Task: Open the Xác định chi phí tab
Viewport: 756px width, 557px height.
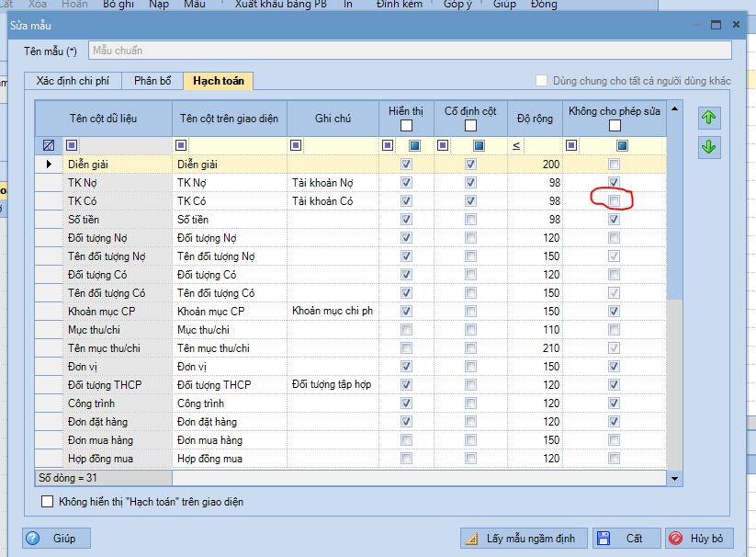Action: pyautogui.click(x=73, y=81)
